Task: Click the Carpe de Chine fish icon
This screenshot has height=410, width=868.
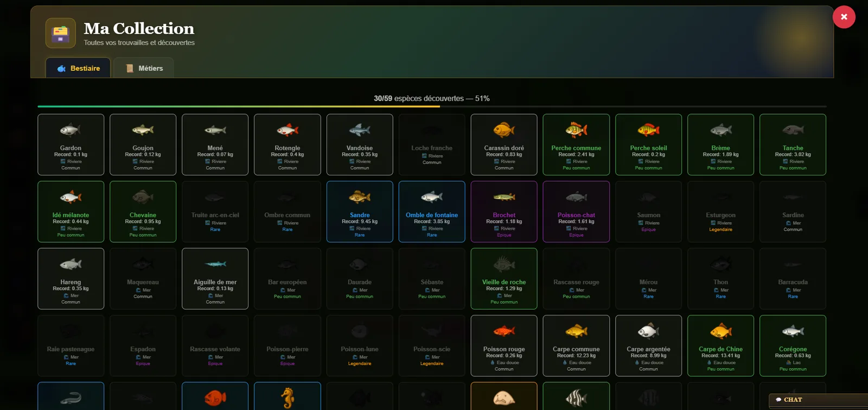Action: pyautogui.click(x=720, y=331)
